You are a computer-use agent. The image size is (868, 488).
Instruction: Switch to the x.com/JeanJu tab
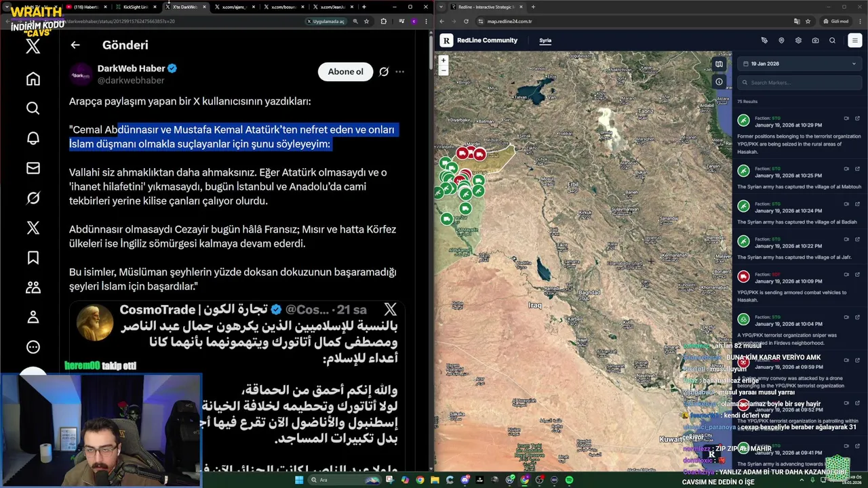334,7
